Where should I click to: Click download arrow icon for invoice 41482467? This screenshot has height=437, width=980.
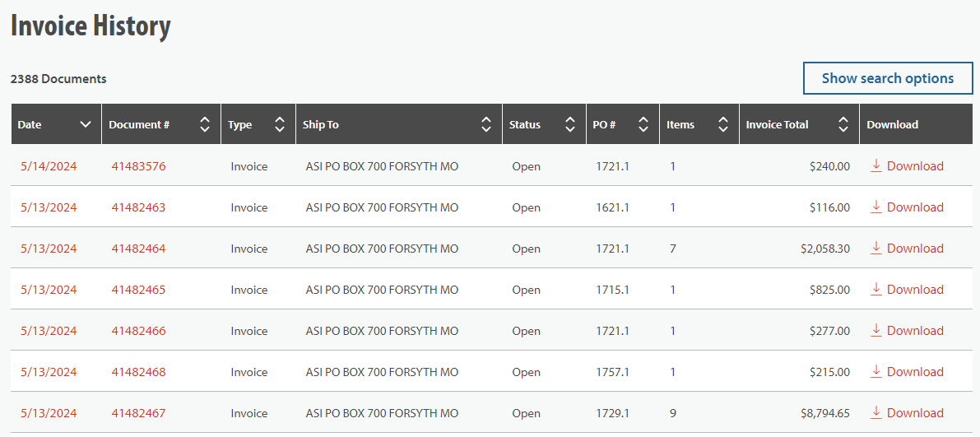point(876,412)
